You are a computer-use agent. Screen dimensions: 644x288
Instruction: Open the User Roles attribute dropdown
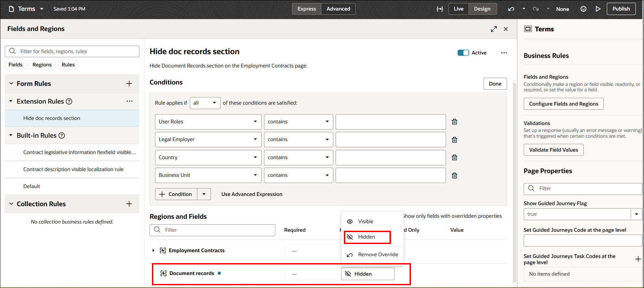coord(208,122)
